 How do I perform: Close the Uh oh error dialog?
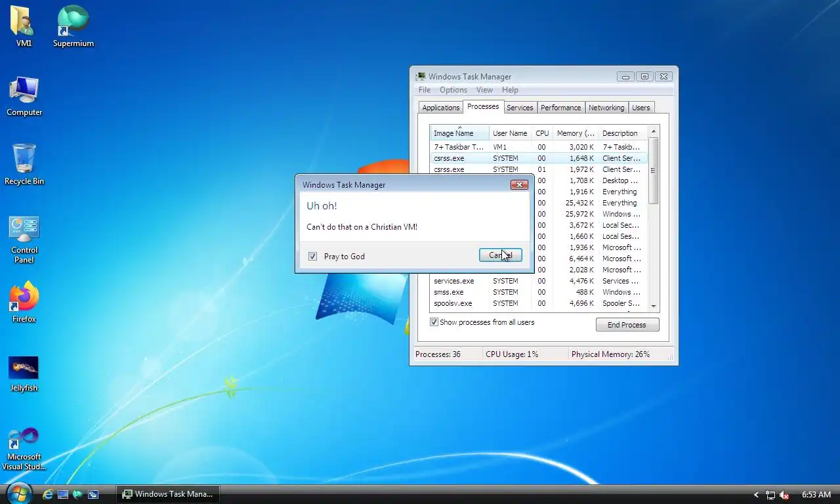(x=519, y=185)
